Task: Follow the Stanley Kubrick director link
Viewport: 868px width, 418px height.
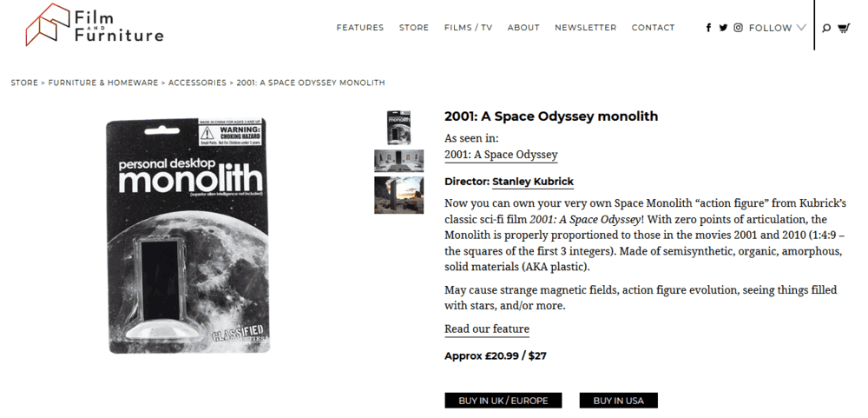Action: (533, 182)
